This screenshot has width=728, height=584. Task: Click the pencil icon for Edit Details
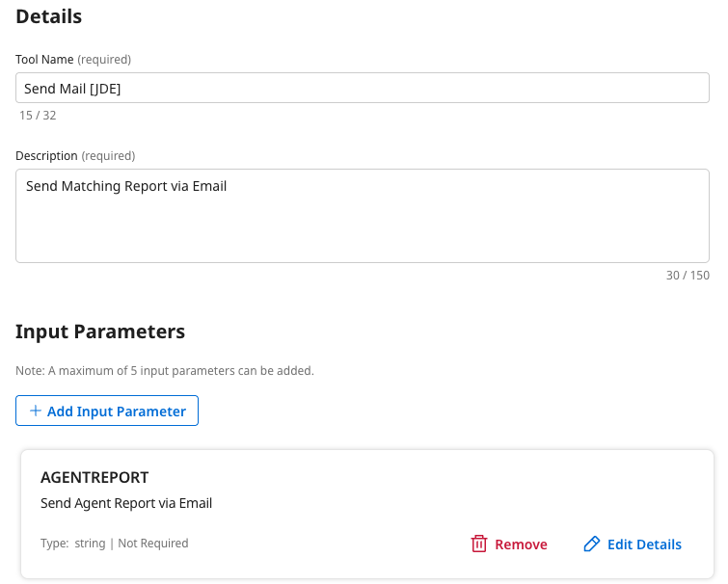click(592, 544)
